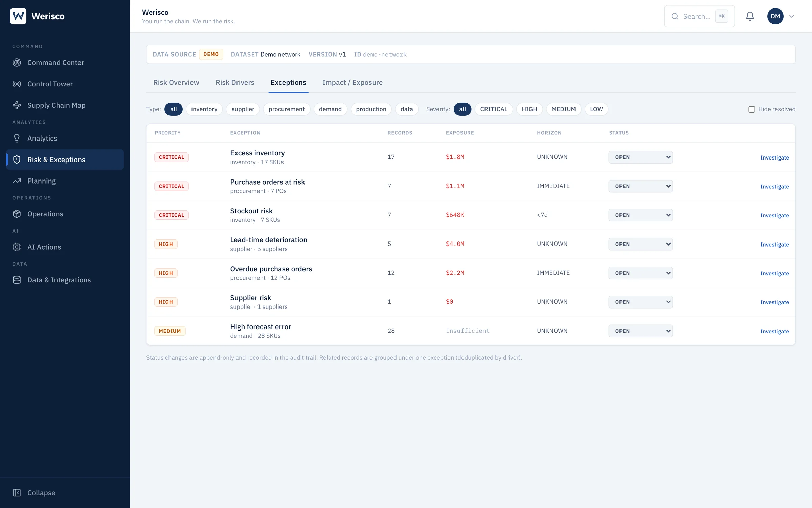Screen dimensions: 812x508
Task: Filter type by production
Action: (x=371, y=109)
